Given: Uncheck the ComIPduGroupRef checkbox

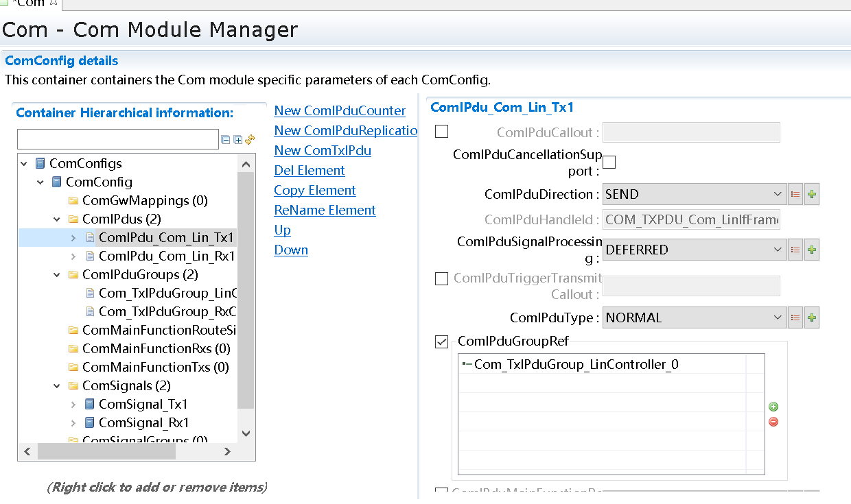Looking at the screenshot, I should [x=442, y=341].
